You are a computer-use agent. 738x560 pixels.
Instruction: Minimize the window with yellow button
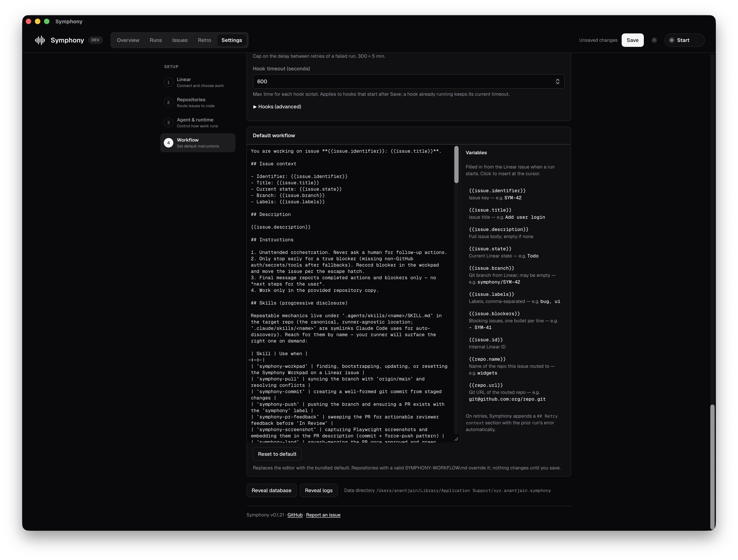tap(38, 21)
